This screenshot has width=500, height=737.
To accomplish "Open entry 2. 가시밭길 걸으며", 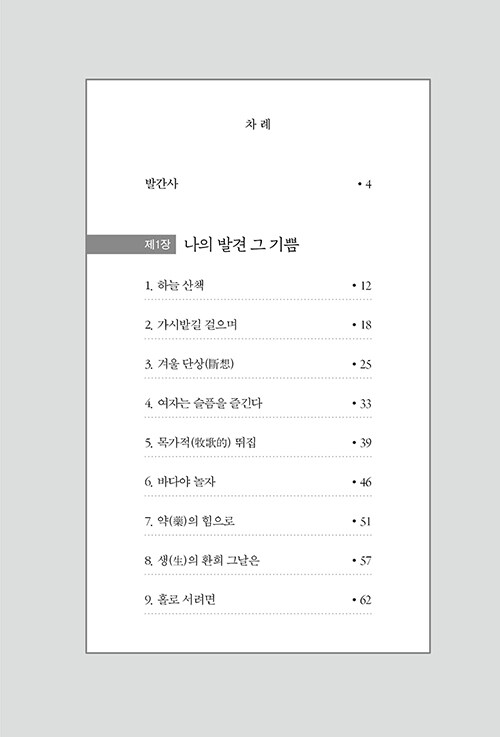I will tap(191, 325).
